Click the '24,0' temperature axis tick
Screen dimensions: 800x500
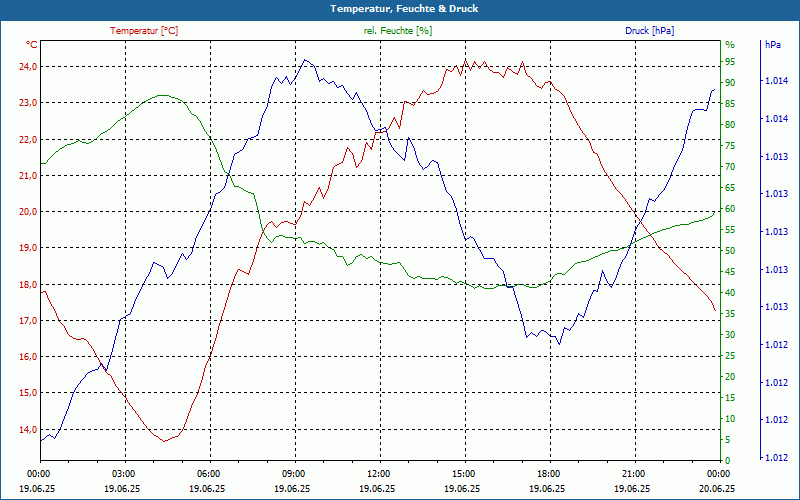pos(28,66)
